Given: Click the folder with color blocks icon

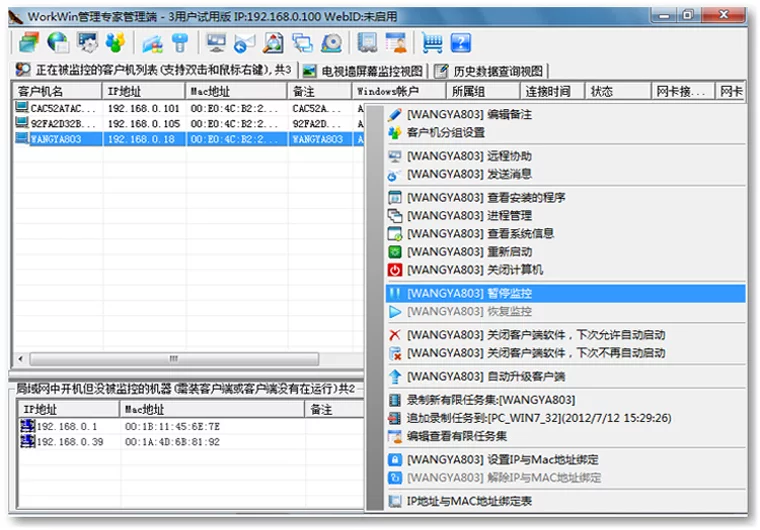Looking at the screenshot, I should 152,44.
